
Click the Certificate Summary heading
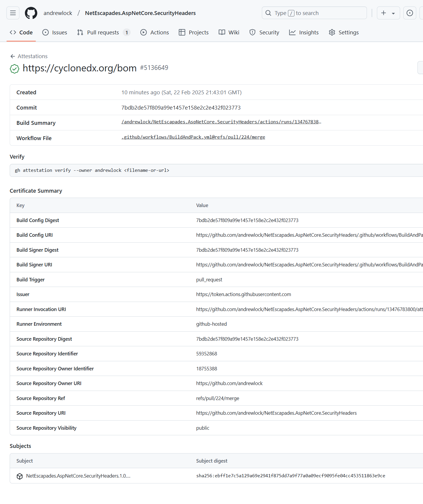(36, 191)
